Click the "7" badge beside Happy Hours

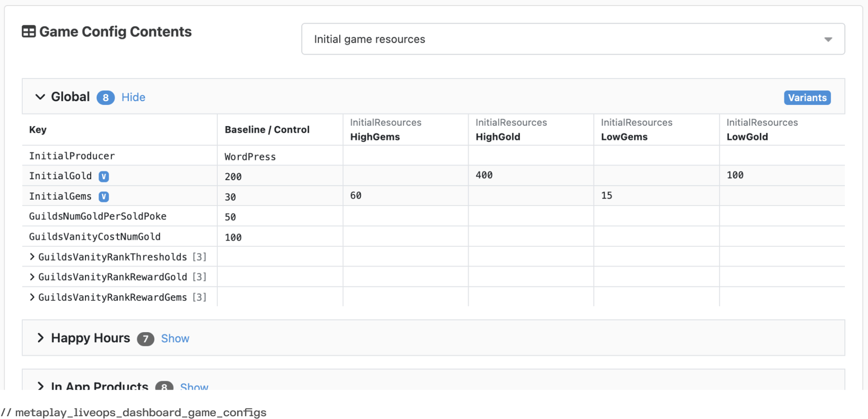point(145,339)
